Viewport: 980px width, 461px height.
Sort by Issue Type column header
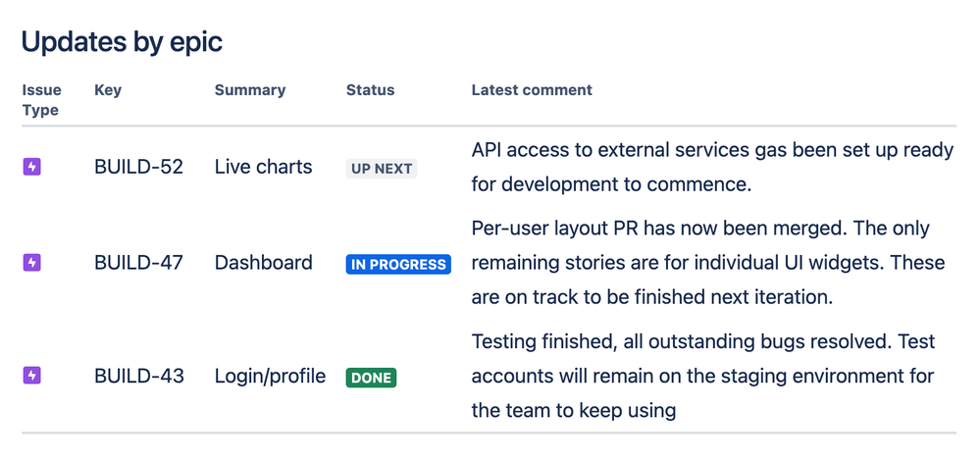(41, 100)
